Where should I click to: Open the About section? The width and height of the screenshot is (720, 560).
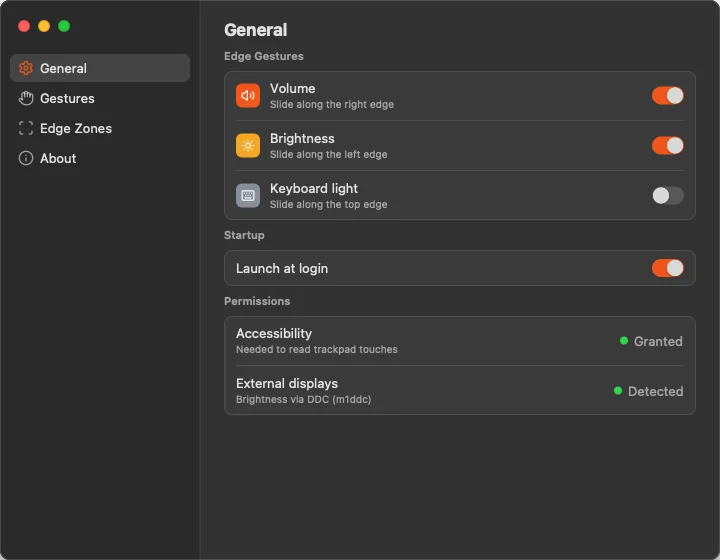coord(100,158)
